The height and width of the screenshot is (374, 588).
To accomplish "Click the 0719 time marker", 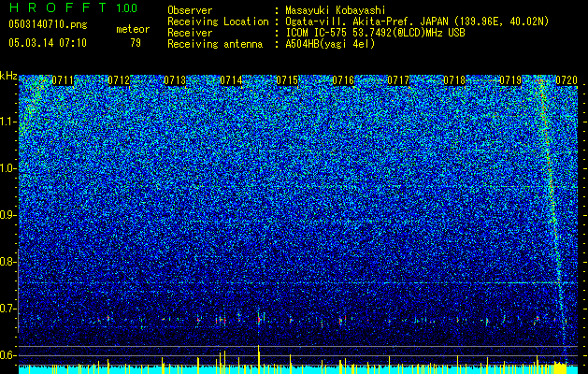I will pos(510,80).
